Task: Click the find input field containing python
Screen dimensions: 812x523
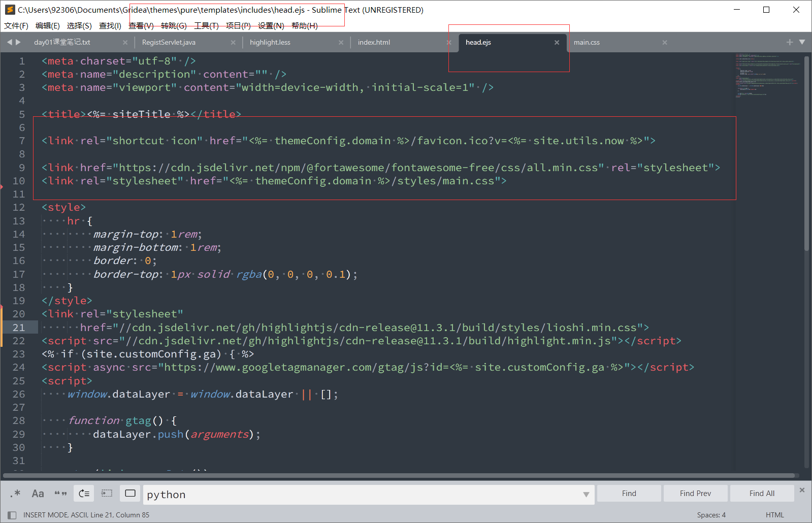Action: click(363, 495)
